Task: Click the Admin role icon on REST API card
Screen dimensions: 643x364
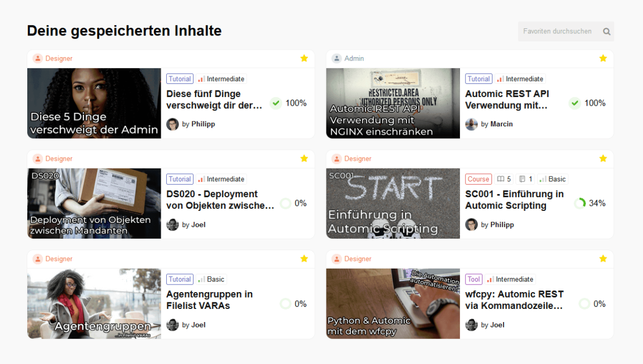Action: tap(336, 58)
